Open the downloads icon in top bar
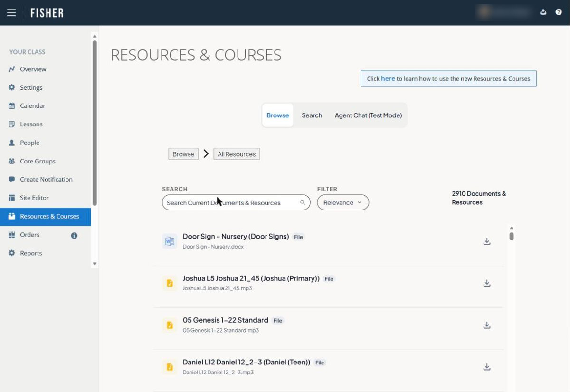This screenshot has width=570, height=392. [x=543, y=12]
